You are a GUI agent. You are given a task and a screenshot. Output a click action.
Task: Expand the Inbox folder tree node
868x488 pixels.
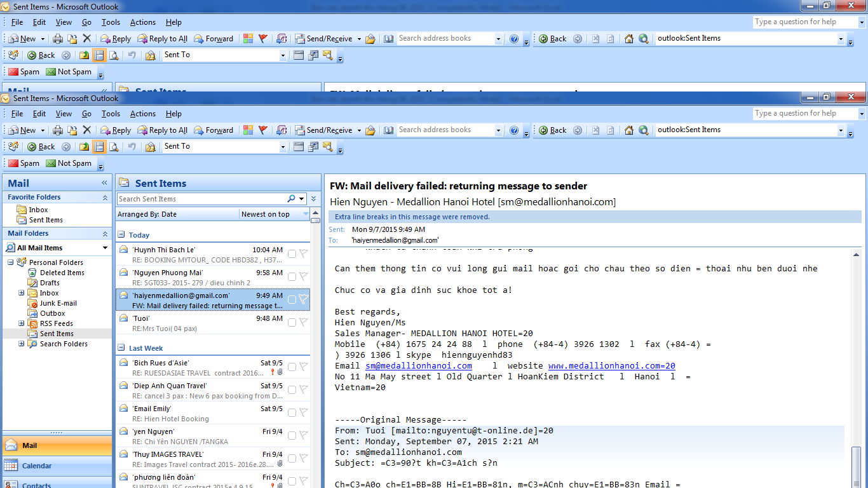[x=21, y=293]
